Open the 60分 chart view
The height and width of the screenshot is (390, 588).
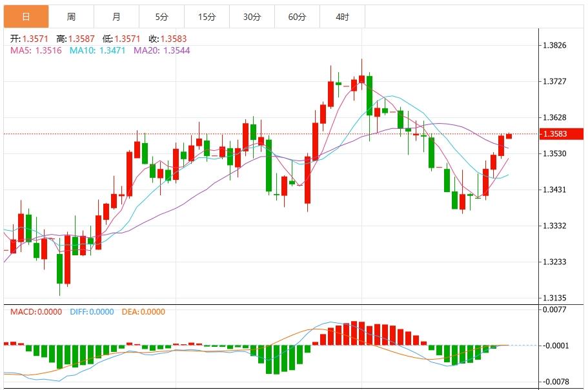click(297, 14)
